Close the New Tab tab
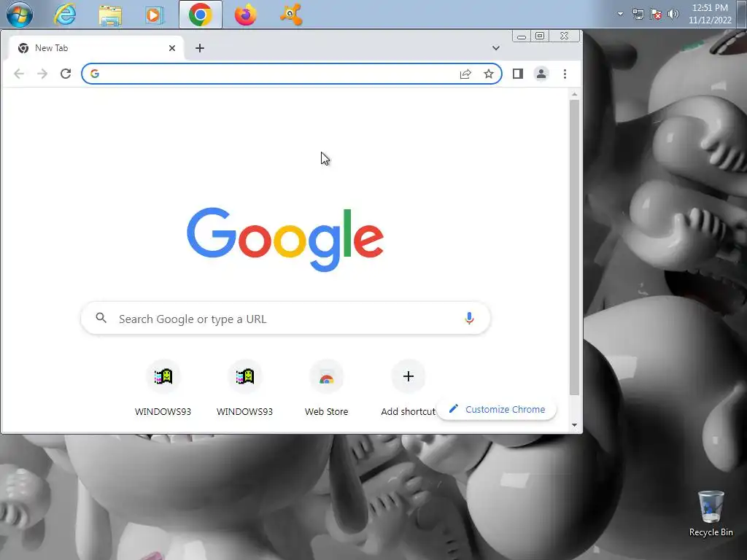The image size is (747, 560). click(172, 48)
